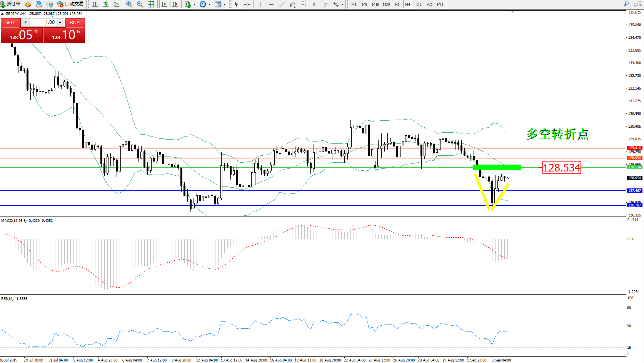This screenshot has height=363, width=644.
Task: Open the search magnifier in top right
Action: click(626, 4)
